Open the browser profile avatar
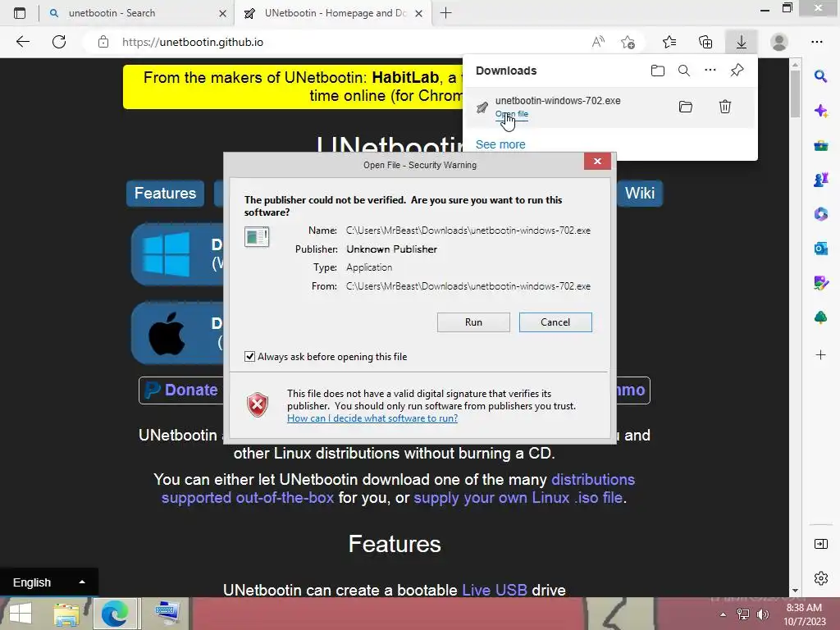 (x=779, y=42)
